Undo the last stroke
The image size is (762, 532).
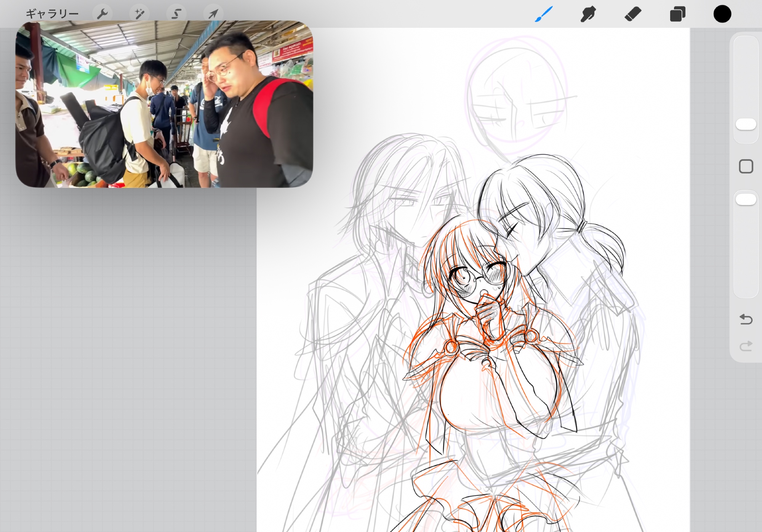point(746,319)
